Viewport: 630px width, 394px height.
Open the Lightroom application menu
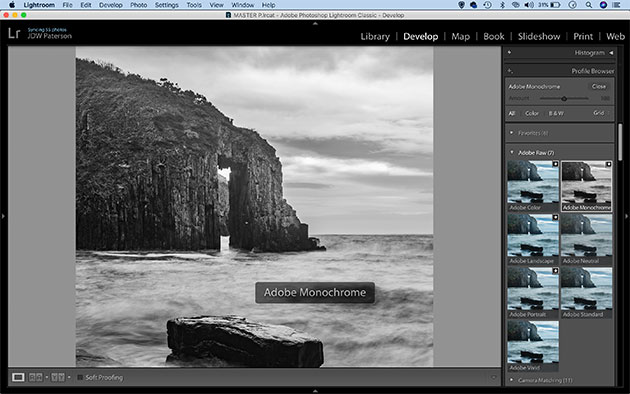click(39, 5)
